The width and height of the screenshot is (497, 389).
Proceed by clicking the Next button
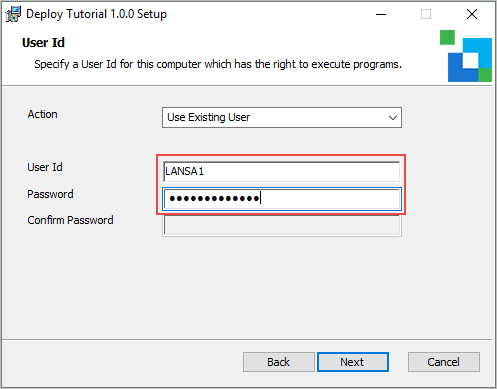pos(353,362)
